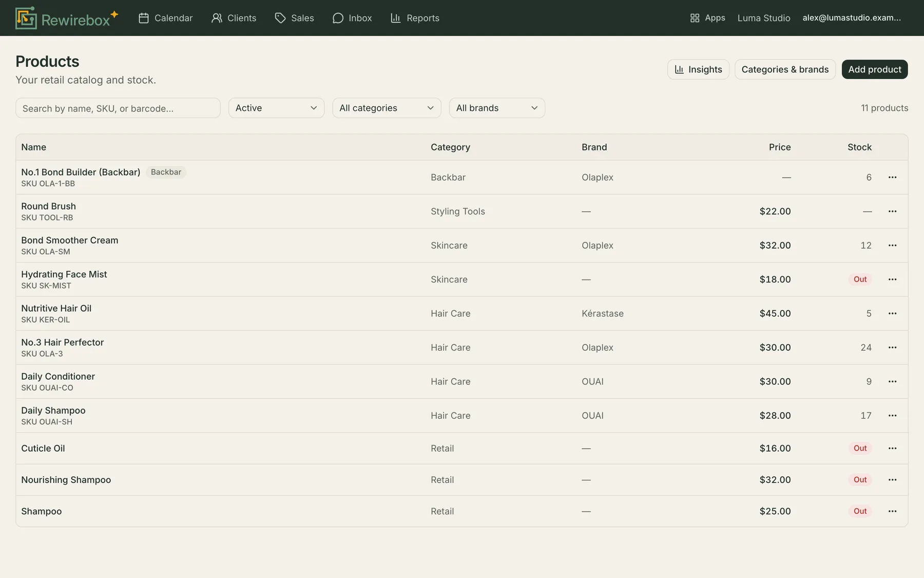Click the Kérastase brand cell
The height and width of the screenshot is (578, 924).
tap(603, 313)
